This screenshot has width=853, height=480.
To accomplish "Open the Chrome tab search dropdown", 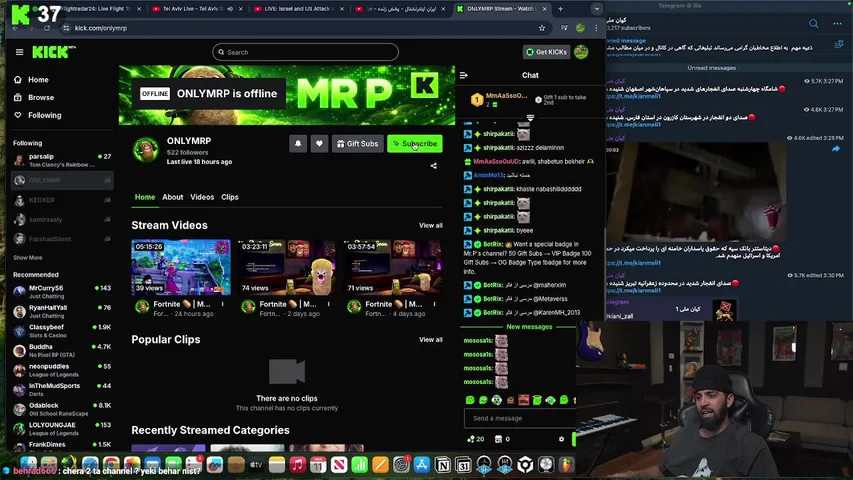I will (597, 9).
